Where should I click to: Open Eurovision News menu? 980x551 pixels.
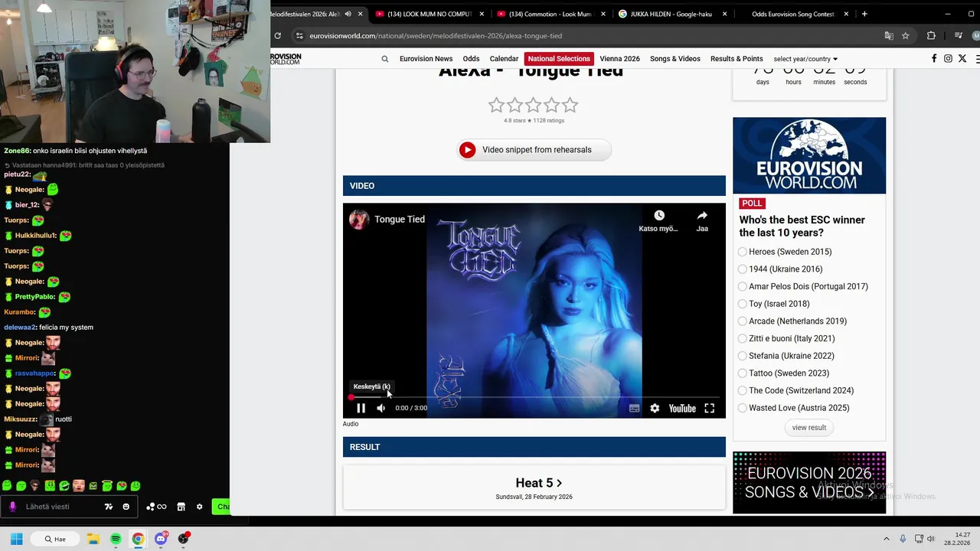426,59
